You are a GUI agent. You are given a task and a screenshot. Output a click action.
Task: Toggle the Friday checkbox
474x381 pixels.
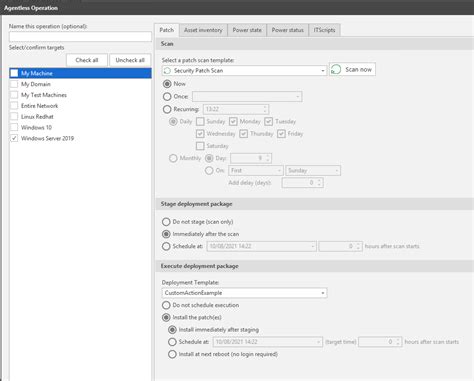(x=281, y=134)
